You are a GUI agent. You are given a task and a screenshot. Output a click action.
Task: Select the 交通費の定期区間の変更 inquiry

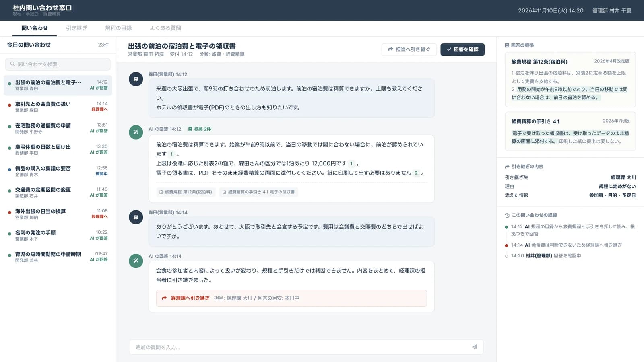point(58,193)
